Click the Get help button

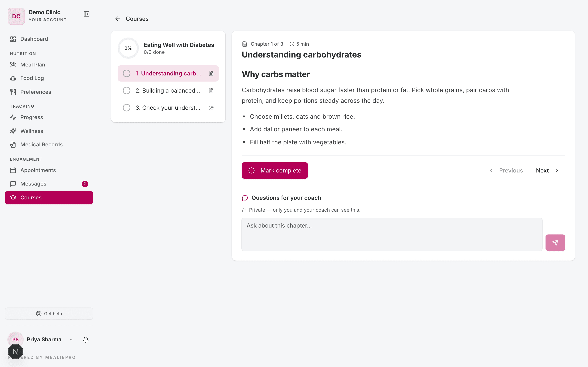[x=49, y=314]
